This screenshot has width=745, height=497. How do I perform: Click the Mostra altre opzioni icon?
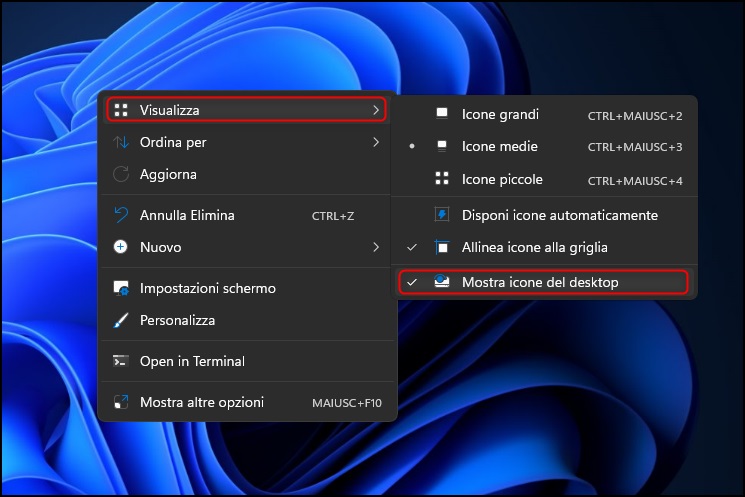point(121,402)
